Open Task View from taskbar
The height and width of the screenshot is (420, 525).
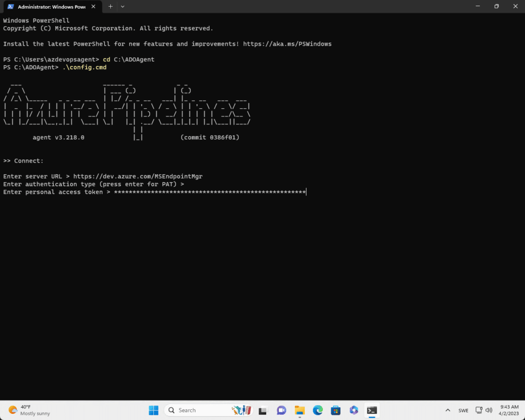[x=263, y=410]
